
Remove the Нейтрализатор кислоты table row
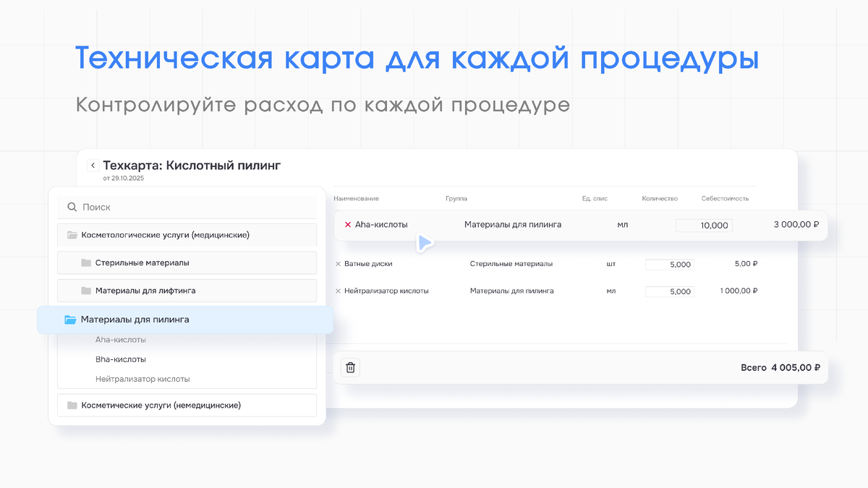click(338, 291)
